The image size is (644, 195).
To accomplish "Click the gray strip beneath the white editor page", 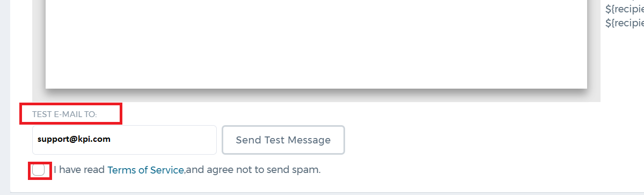I will point(316,95).
